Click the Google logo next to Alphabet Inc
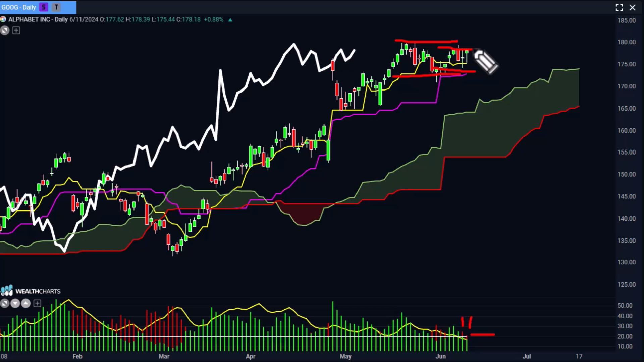This screenshot has height=362, width=644. 3,19
